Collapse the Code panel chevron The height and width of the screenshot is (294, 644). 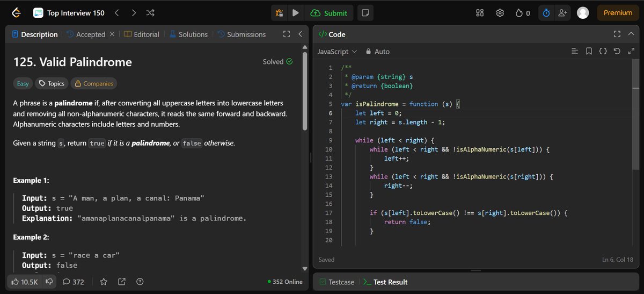point(631,34)
